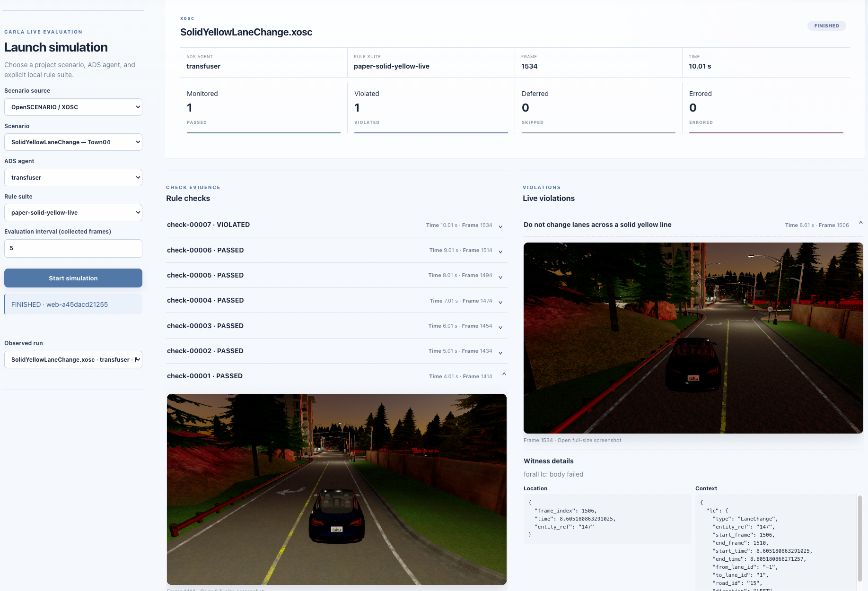The height and width of the screenshot is (591, 868).
Task: Click the Deferred skipped count card
Action: point(598,108)
